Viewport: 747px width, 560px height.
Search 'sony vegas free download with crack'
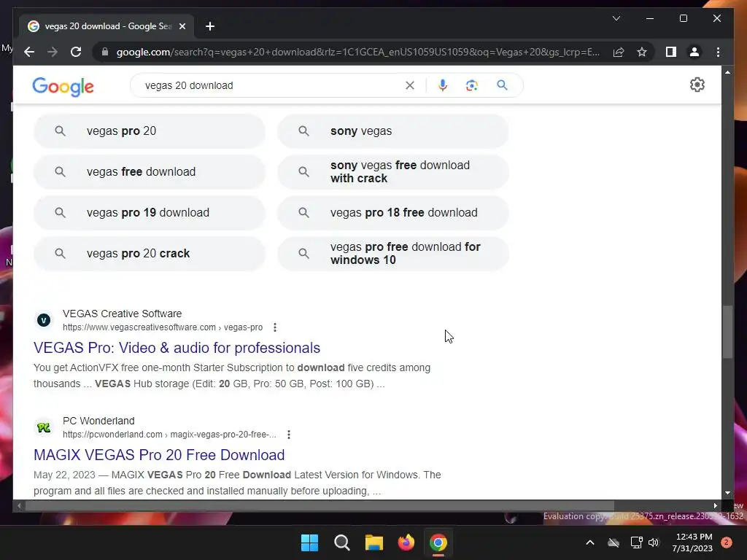pos(393,172)
